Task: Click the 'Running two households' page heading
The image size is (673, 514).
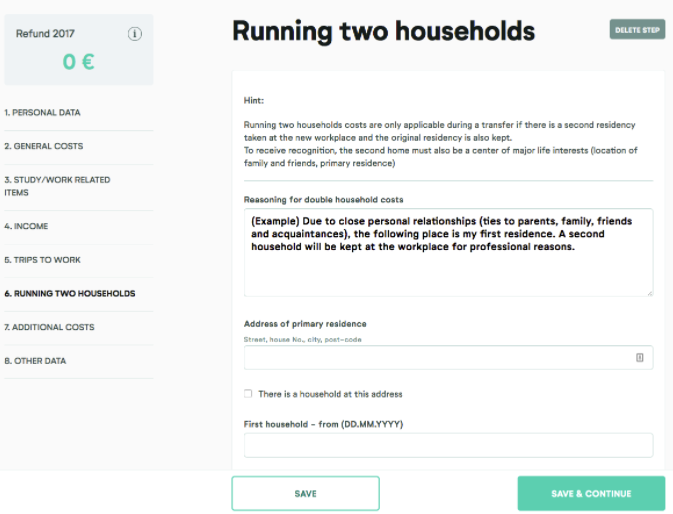Action: click(x=383, y=31)
